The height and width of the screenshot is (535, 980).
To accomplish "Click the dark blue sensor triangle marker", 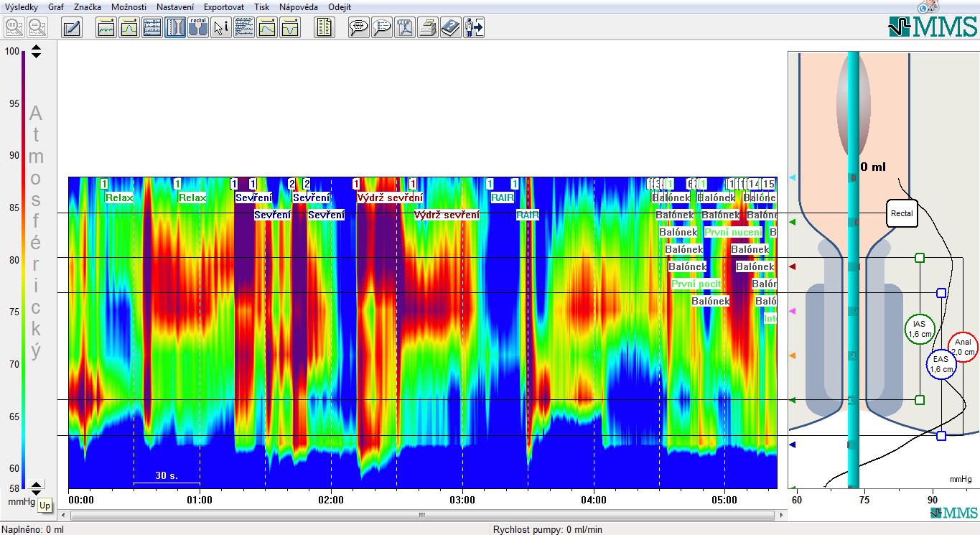I will 793,445.
